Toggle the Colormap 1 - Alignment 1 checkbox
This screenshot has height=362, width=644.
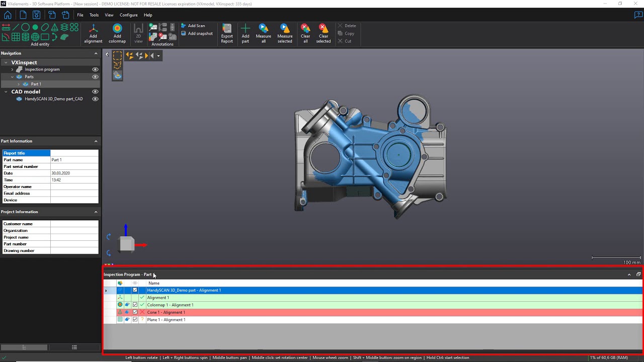135,305
